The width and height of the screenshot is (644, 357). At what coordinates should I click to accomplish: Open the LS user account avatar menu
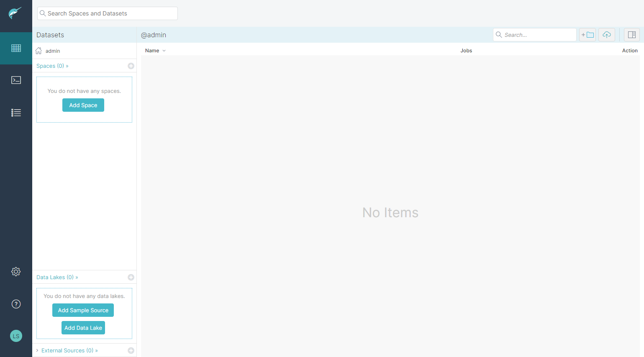[16, 336]
